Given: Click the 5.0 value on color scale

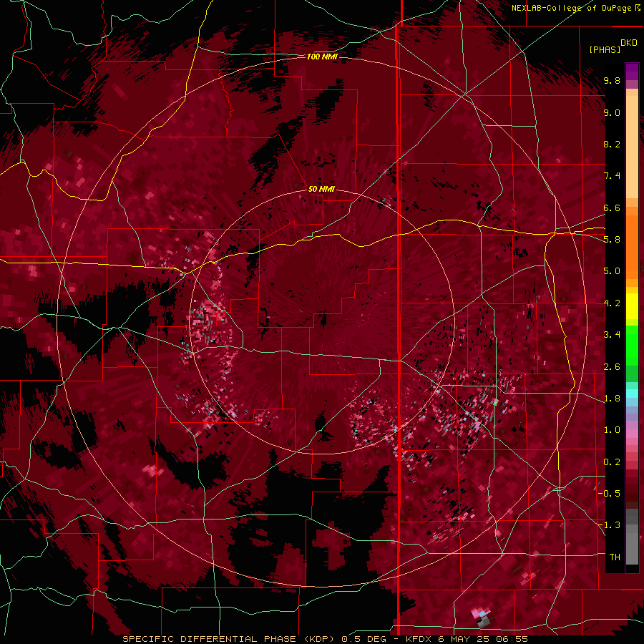Looking at the screenshot, I should pyautogui.click(x=612, y=271).
